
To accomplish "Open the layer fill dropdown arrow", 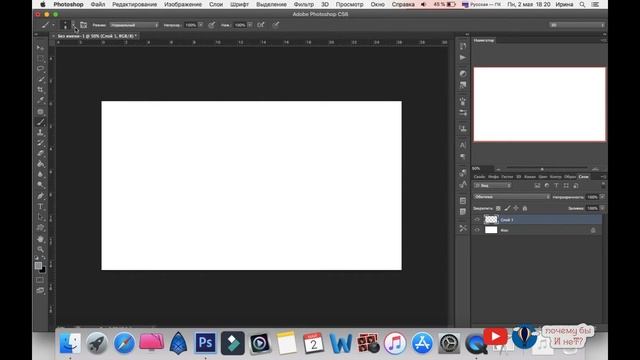I will 602,208.
